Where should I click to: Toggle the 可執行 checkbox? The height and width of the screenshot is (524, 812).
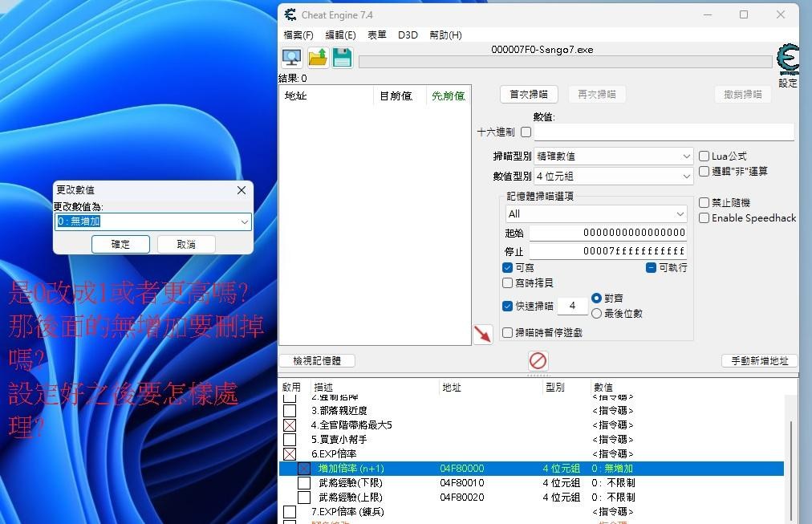coord(651,268)
